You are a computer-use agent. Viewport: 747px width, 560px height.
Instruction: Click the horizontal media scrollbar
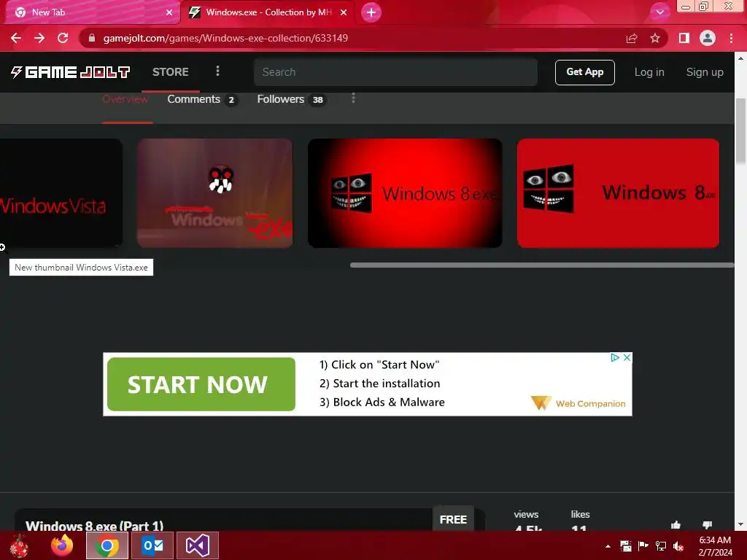[542, 265]
